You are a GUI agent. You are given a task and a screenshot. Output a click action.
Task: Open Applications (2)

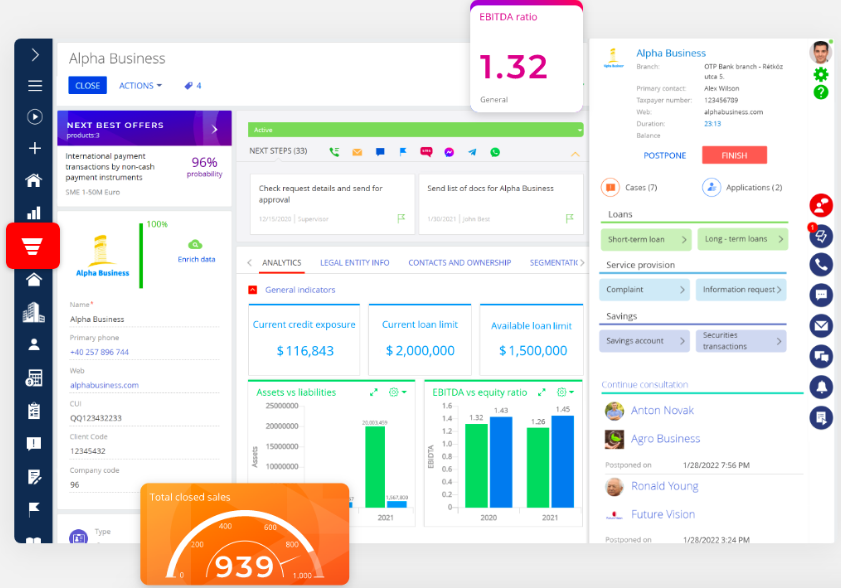click(742, 187)
